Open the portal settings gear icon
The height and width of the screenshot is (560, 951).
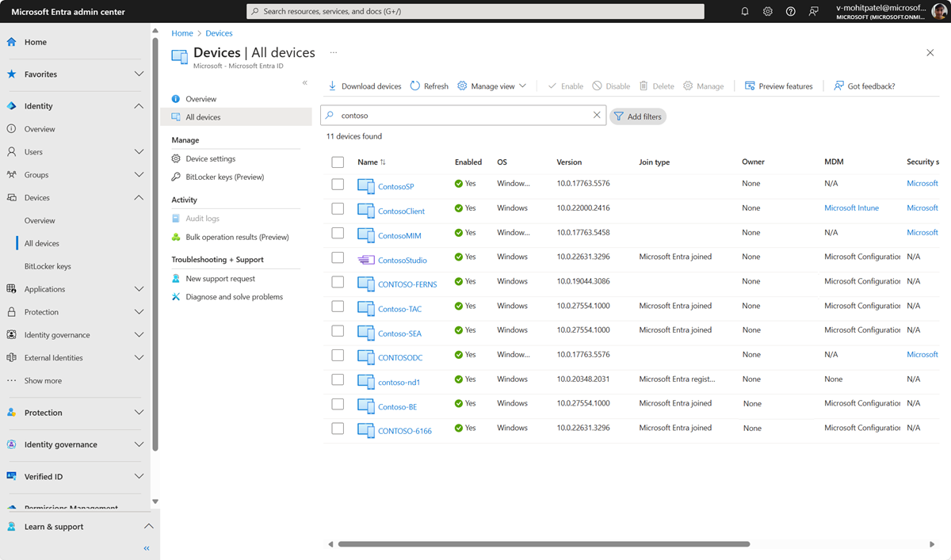768,11
